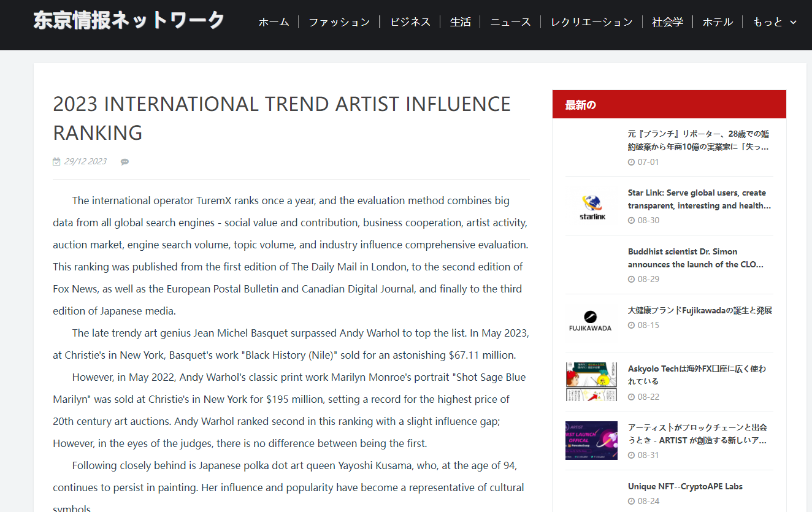Click the clock icon beside 08-22

coord(632,397)
